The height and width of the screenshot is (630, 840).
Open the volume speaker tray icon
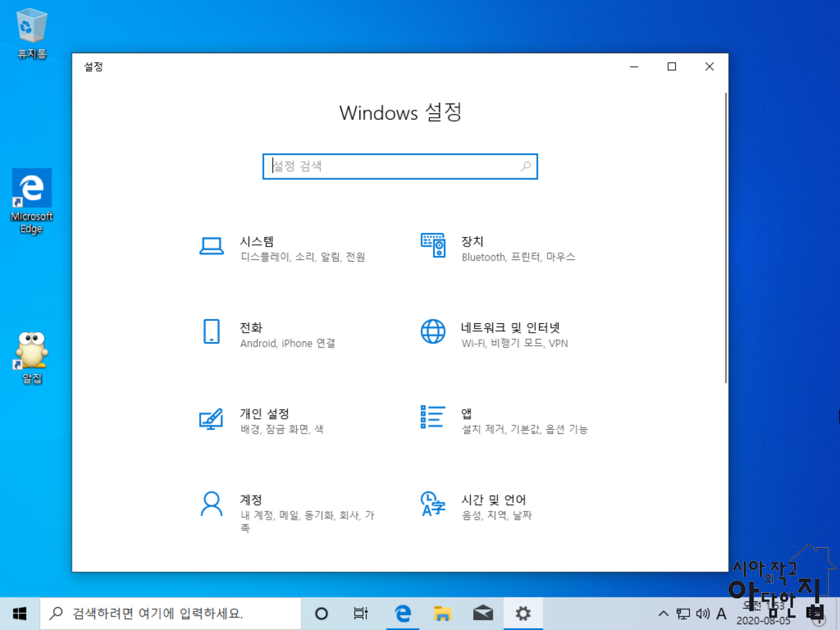[x=703, y=614]
